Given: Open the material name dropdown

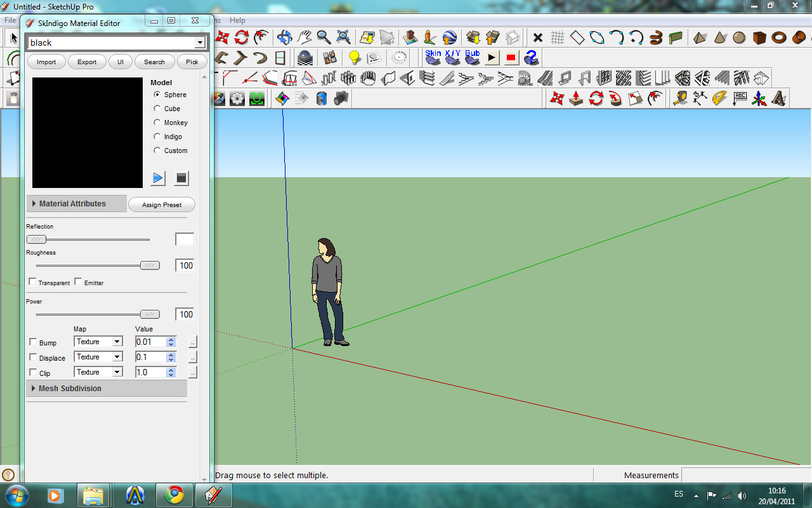Looking at the screenshot, I should tap(200, 43).
